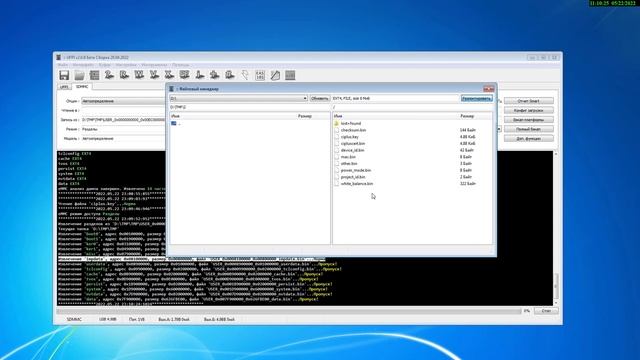Click the Размер column header in left pane

(304, 116)
